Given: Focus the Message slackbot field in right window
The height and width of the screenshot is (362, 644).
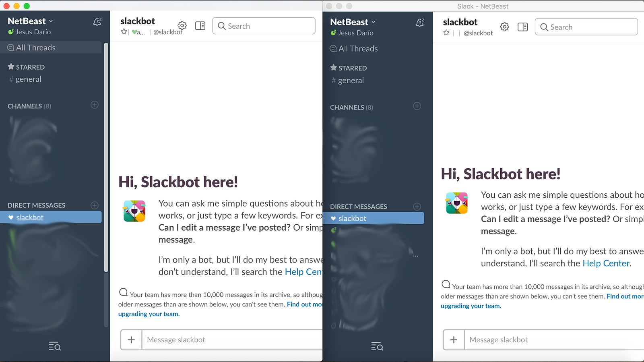Looking at the screenshot, I should click(554, 340).
